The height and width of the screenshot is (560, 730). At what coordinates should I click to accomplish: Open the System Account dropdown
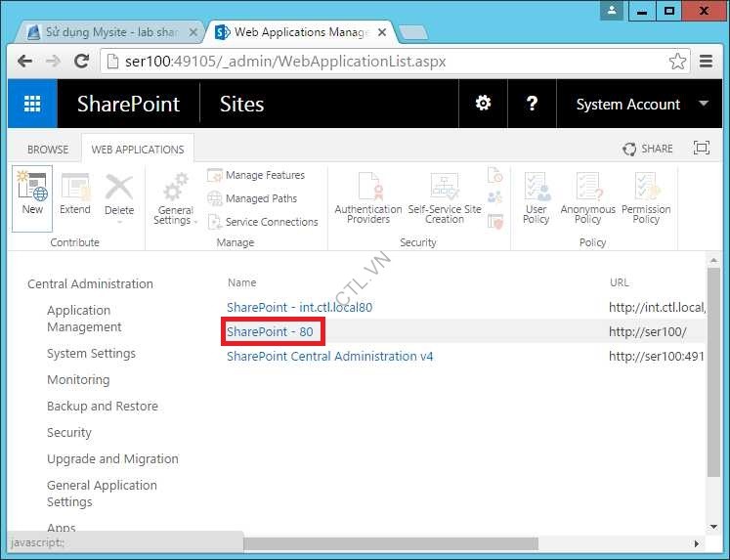pyautogui.click(x=642, y=104)
